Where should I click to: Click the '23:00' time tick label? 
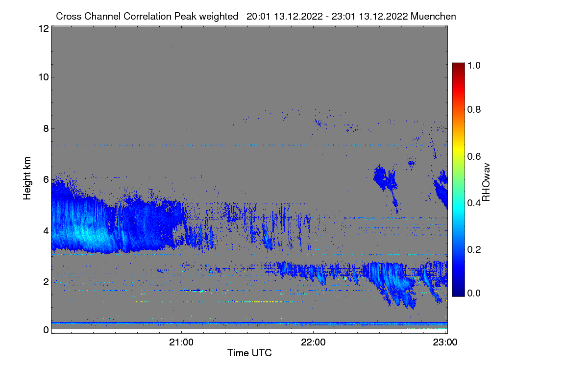[445, 342]
